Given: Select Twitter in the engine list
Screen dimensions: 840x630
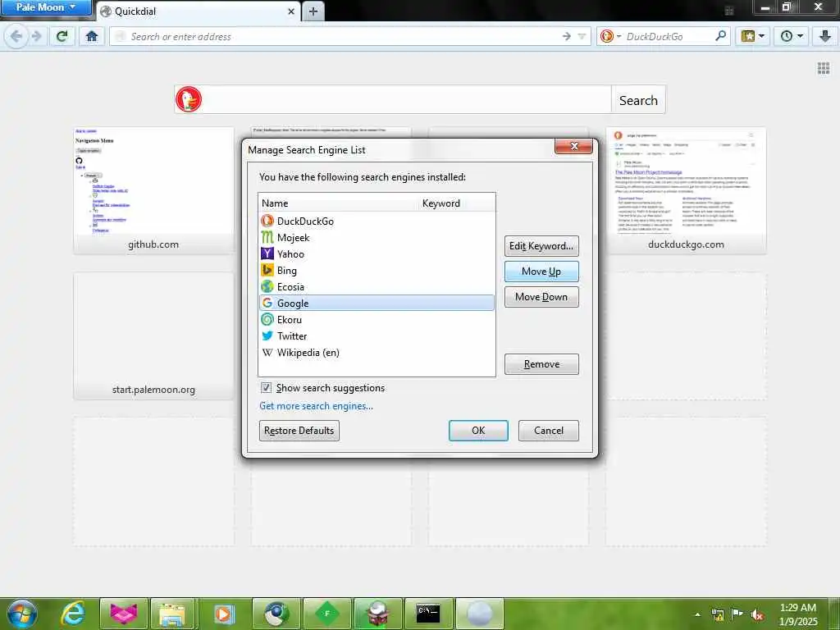Looking at the screenshot, I should coord(377,336).
